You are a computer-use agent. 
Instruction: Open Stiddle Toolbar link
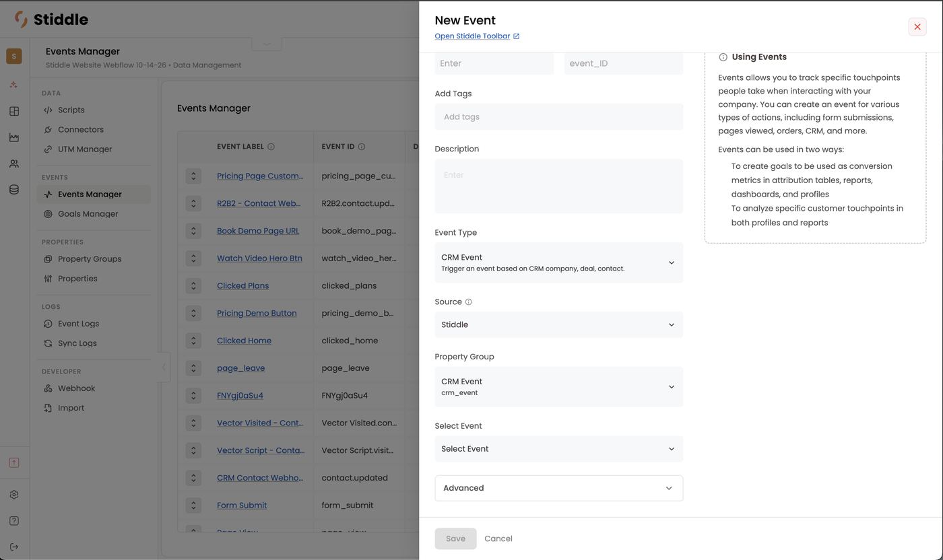pos(477,36)
